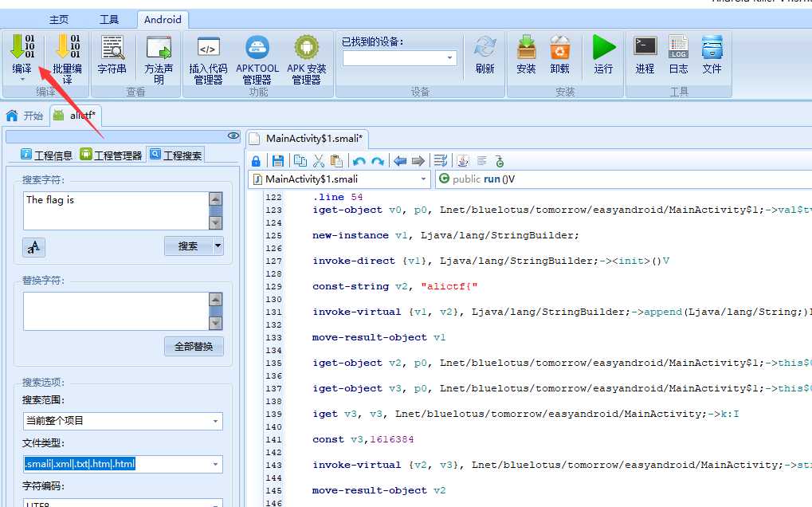Click new-instance v1 StringBuilder line

click(445, 236)
